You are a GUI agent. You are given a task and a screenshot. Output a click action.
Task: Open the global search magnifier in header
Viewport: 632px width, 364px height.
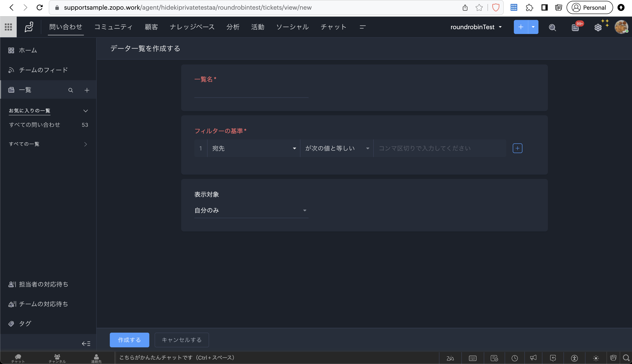click(552, 27)
